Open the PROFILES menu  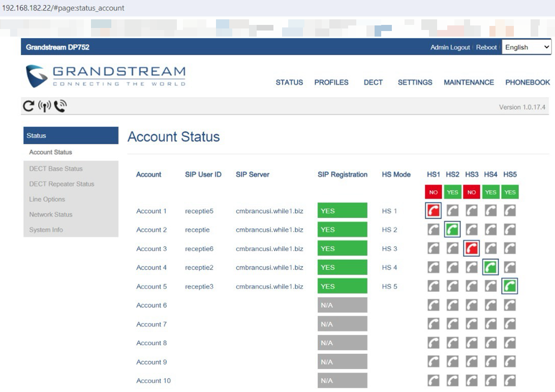click(x=331, y=82)
